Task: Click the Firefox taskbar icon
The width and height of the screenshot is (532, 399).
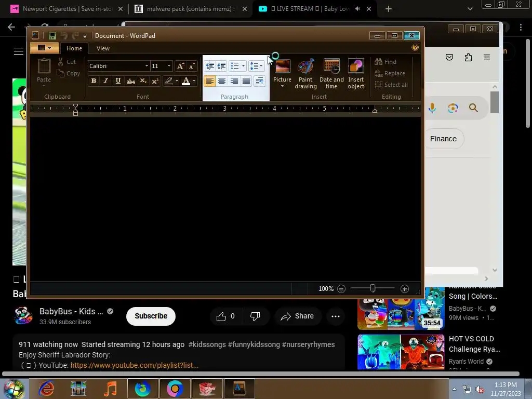Action: click(x=143, y=389)
